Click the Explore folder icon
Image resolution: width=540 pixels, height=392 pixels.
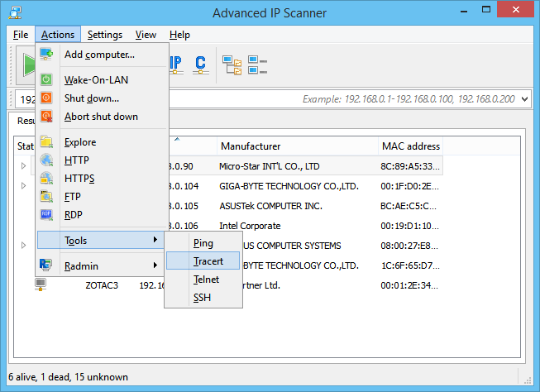(46, 142)
